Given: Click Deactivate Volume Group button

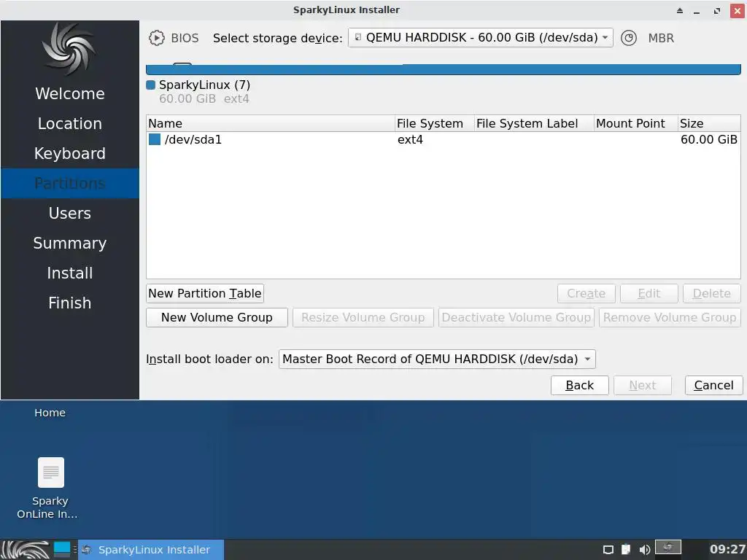Looking at the screenshot, I should coord(516,318).
